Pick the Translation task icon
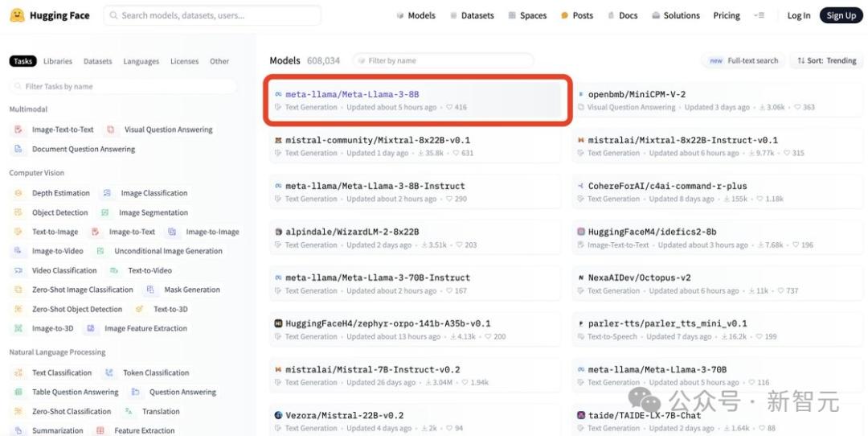868x436 pixels. (x=129, y=412)
